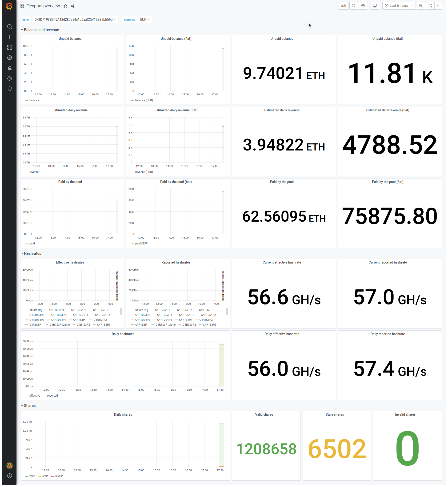Click the currency variable label
This screenshot has width=448, height=487.
pyautogui.click(x=130, y=20)
